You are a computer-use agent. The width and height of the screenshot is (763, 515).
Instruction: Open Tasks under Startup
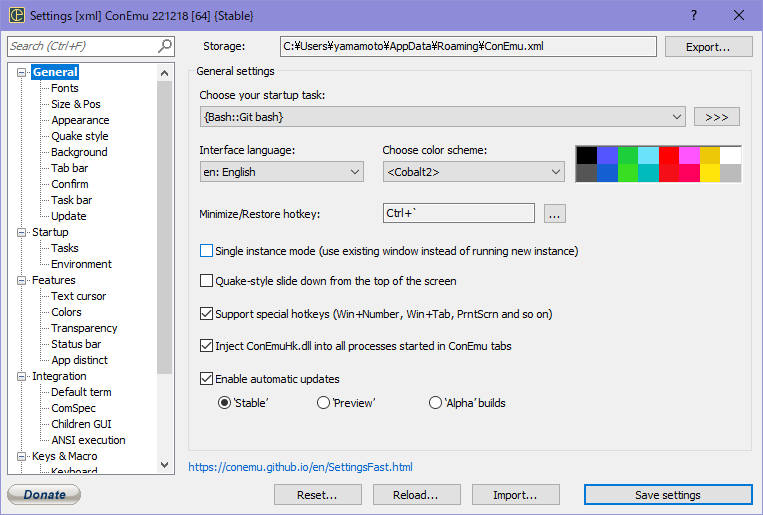pyautogui.click(x=65, y=248)
